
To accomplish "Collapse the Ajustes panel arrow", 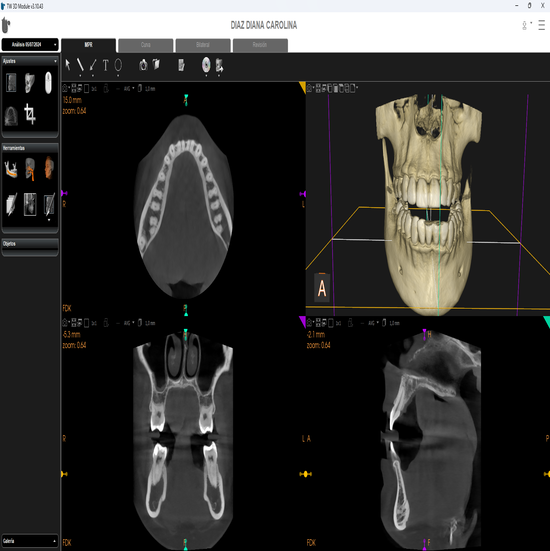I will pos(55,61).
